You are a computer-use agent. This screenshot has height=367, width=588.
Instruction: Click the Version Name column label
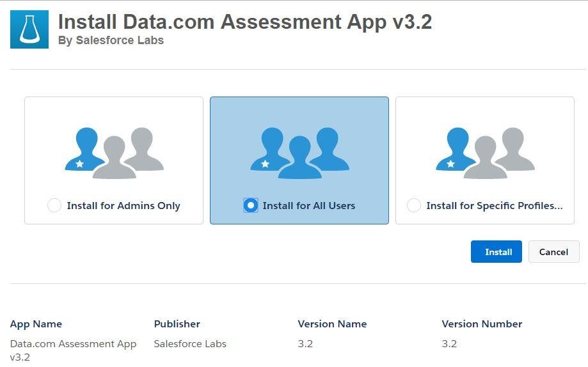[x=332, y=324]
